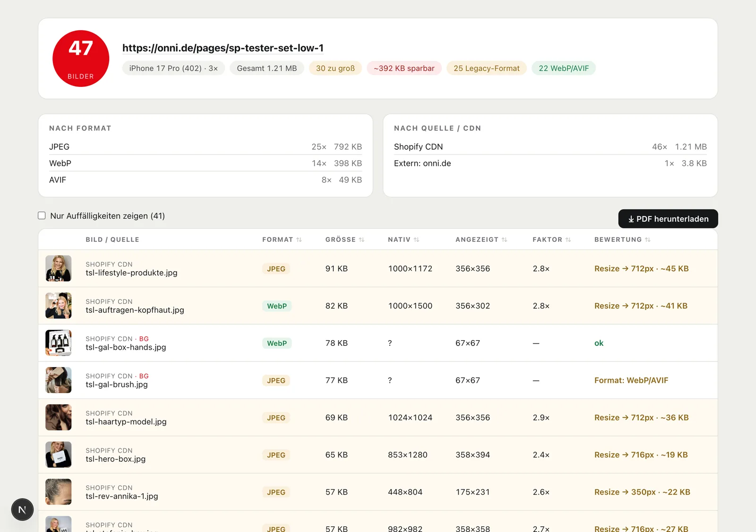Viewport: 756px width, 532px height.
Task: Select the 30 zu groß tag
Action: coord(335,68)
